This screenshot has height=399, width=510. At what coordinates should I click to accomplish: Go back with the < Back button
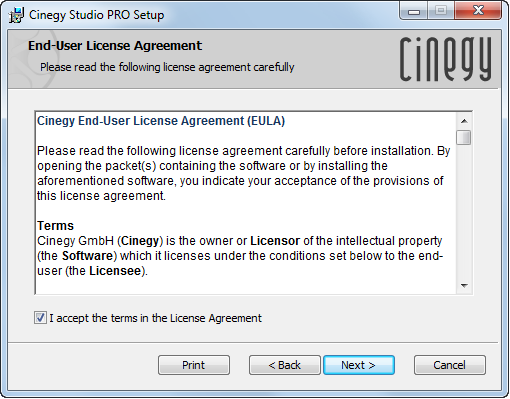(x=285, y=365)
